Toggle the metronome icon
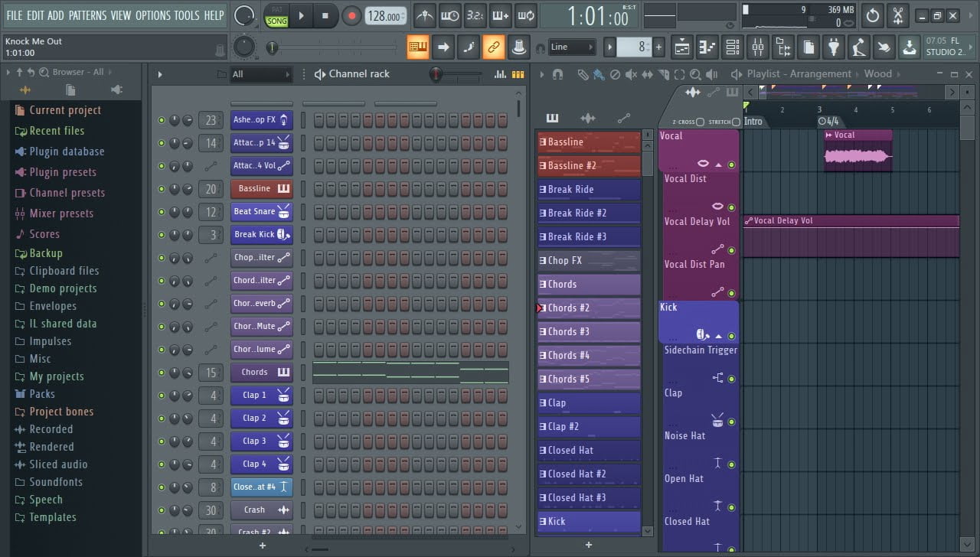 [425, 15]
